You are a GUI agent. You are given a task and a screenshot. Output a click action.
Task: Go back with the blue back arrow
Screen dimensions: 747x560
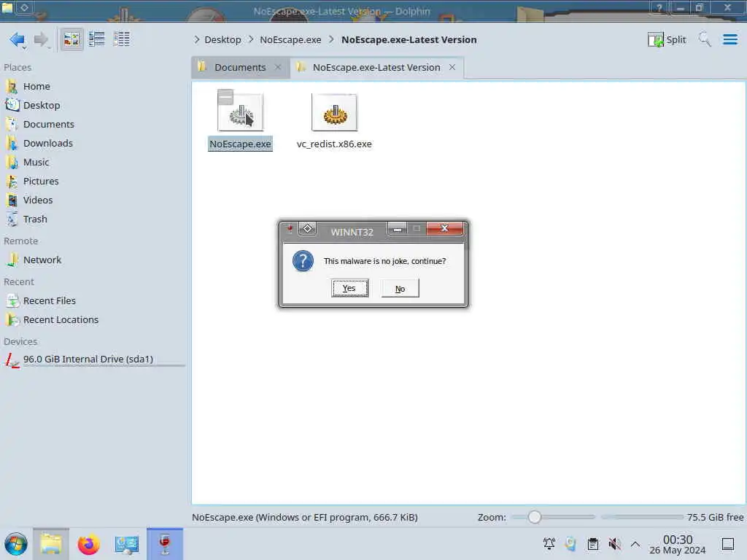18,39
